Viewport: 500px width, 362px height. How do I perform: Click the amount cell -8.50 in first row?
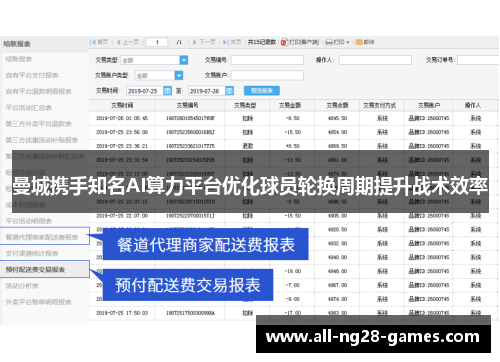(x=293, y=118)
